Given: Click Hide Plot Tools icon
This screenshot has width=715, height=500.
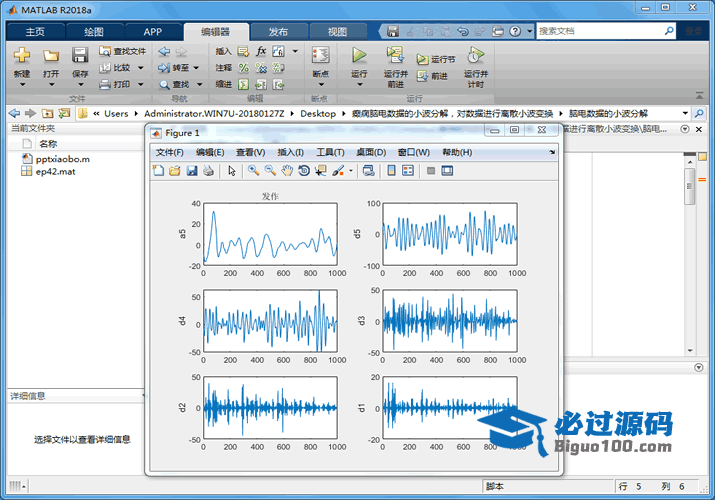Looking at the screenshot, I should point(431,171).
